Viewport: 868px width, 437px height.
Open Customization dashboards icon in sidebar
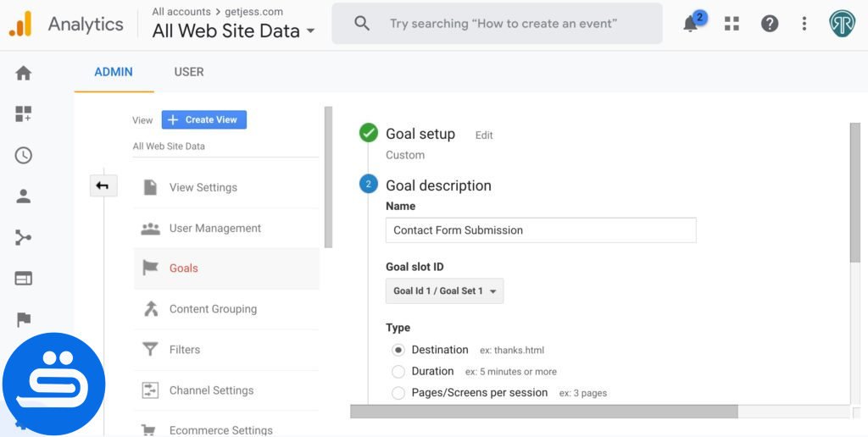coord(23,114)
